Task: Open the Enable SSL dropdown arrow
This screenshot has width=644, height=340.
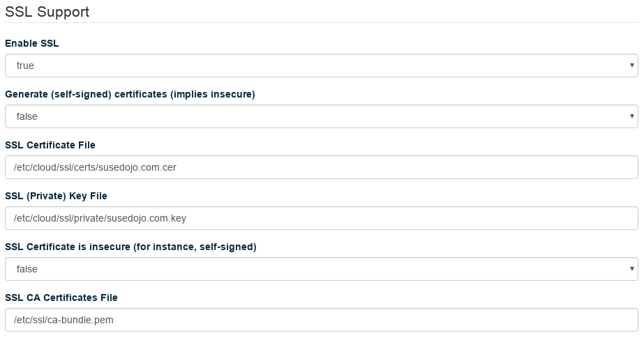Action: (631, 65)
